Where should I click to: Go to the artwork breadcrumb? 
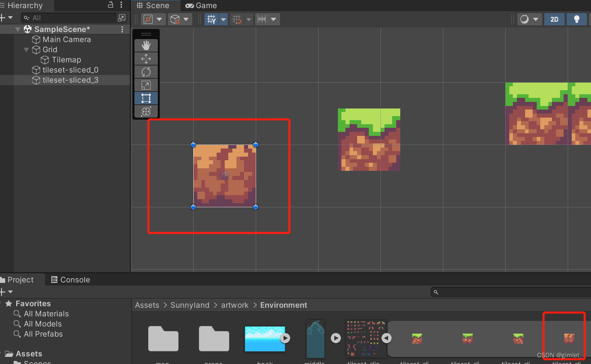point(235,305)
